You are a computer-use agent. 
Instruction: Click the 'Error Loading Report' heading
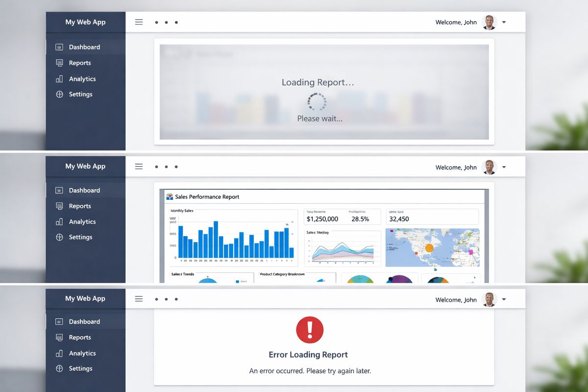[x=308, y=355]
